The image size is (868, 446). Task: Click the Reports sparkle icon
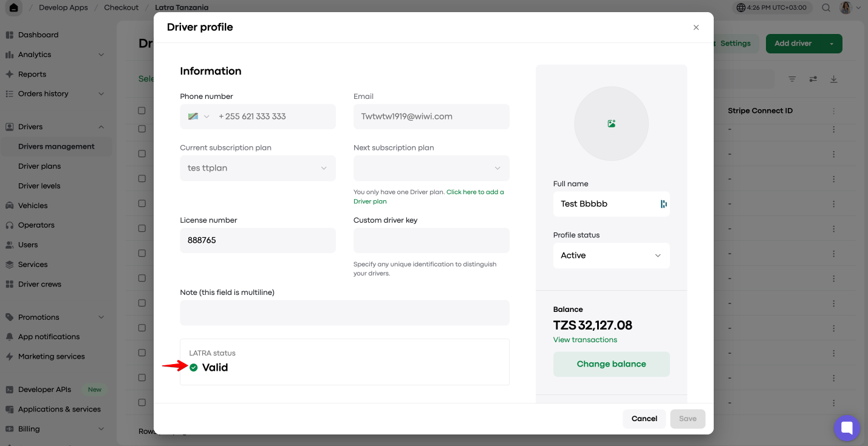point(9,74)
